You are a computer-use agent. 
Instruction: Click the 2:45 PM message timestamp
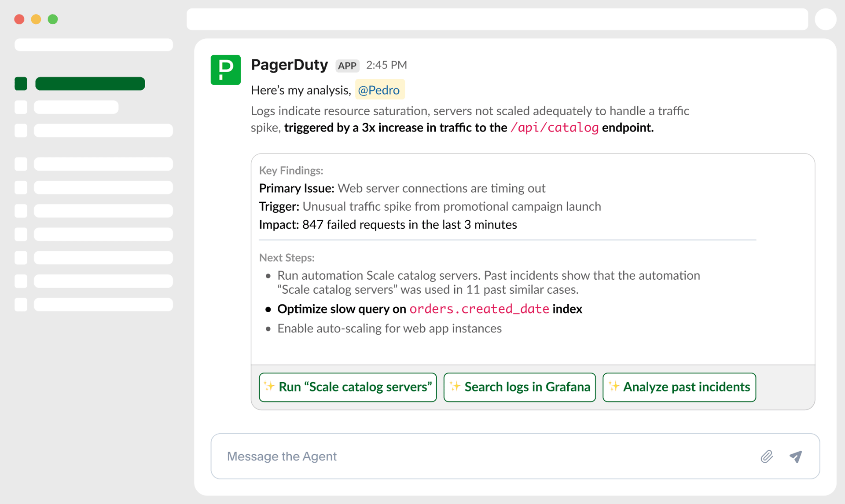[x=386, y=65]
